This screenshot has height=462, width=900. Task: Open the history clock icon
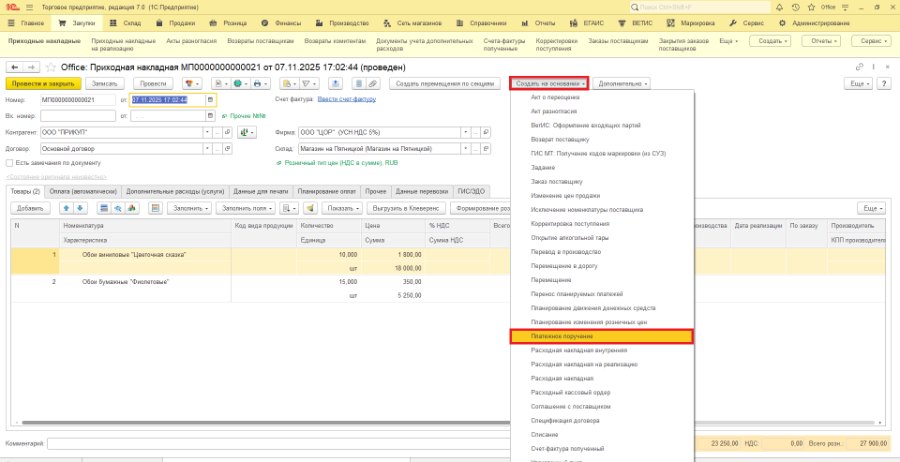coord(795,7)
